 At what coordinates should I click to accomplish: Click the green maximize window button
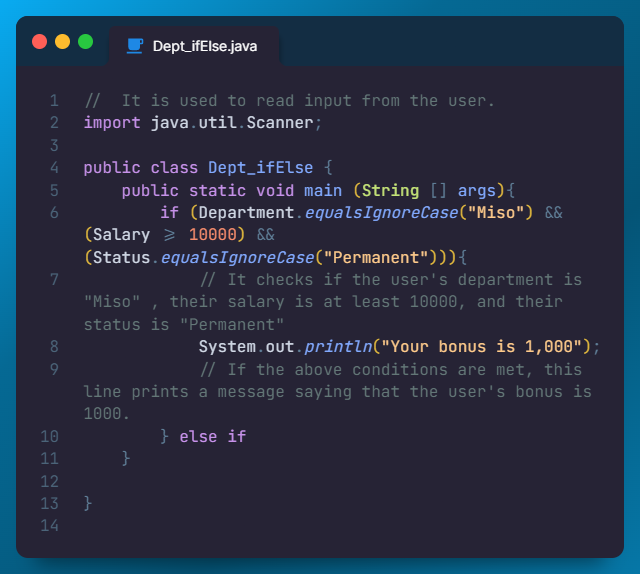(x=85, y=42)
